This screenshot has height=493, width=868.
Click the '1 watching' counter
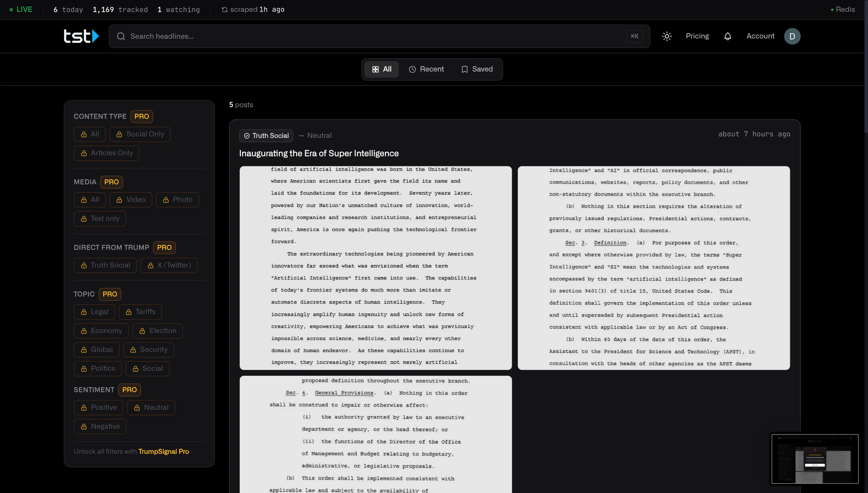tap(178, 9)
